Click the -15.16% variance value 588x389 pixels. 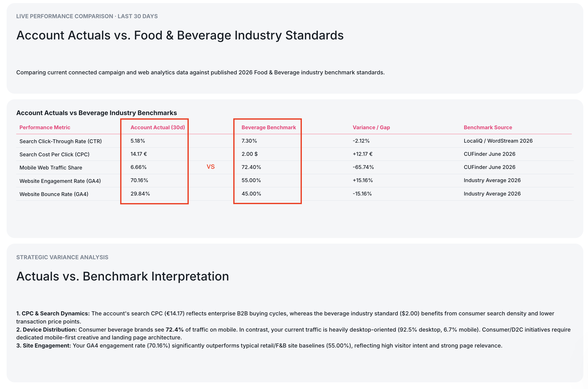coord(362,194)
